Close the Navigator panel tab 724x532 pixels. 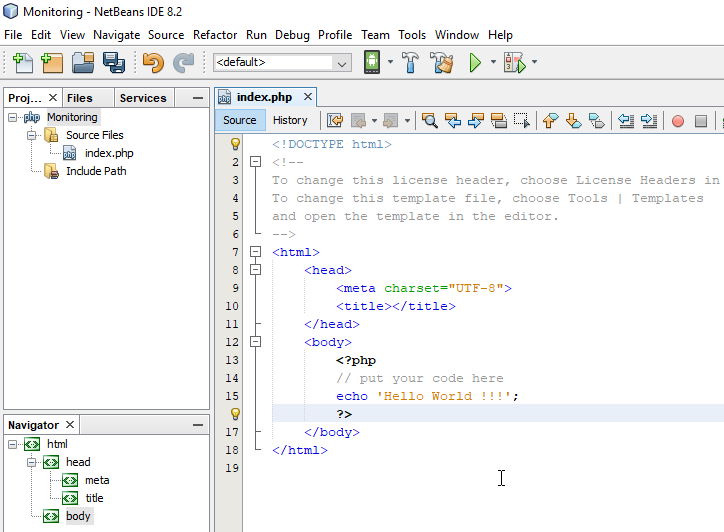70,424
